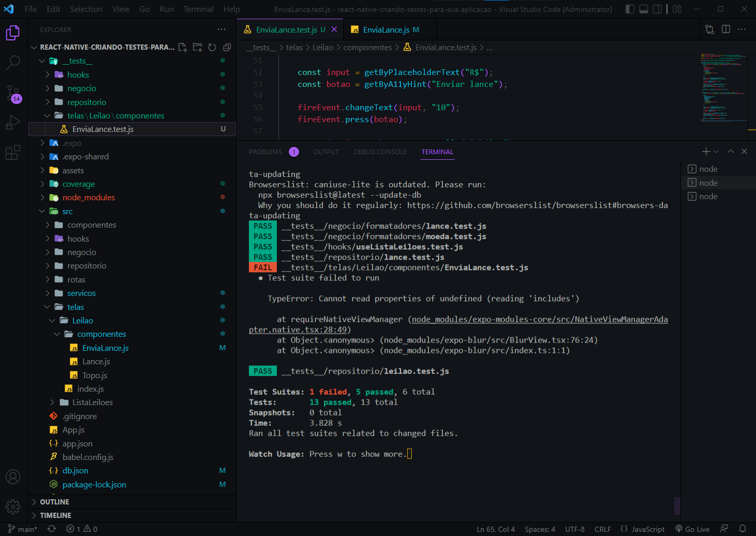
Task: Expand the ListaLeiloes folder
Action: tap(132, 402)
